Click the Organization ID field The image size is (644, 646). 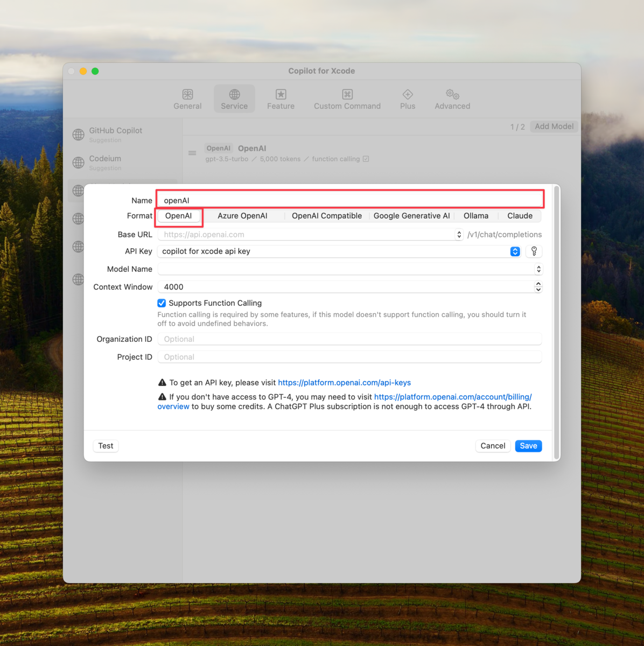[x=350, y=339]
